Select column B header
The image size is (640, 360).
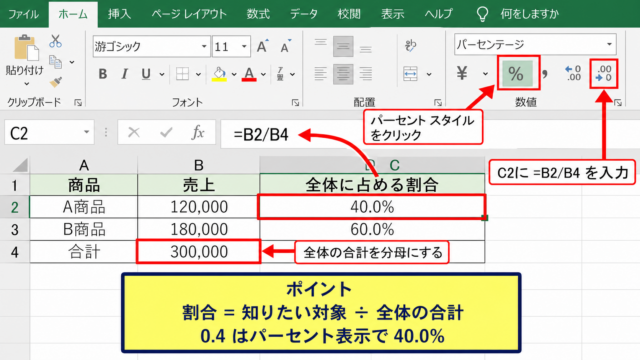coord(199,165)
